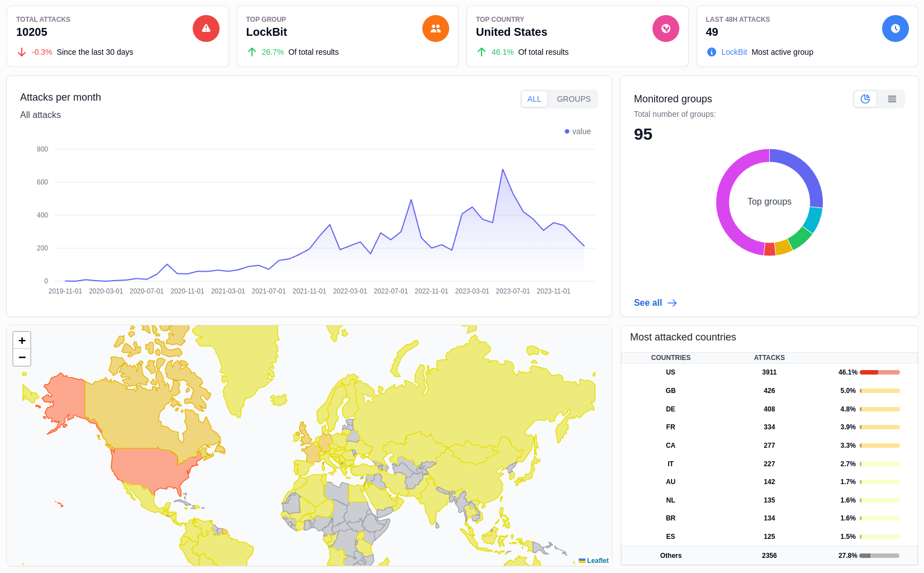Click the red warning icon on Total Attacks card
This screenshot has height=573, width=924.
(206, 29)
